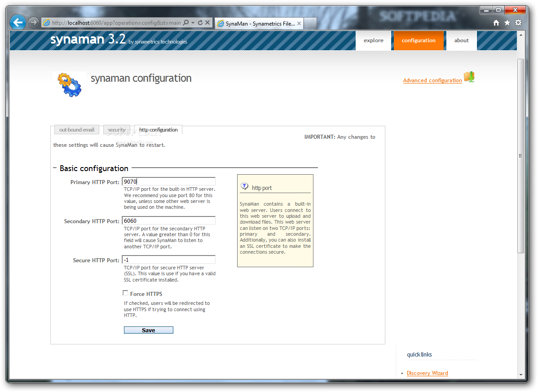Image resolution: width=538 pixels, height=392 pixels.
Task: Click the green download icon beside Advanced configuration
Action: click(x=469, y=77)
